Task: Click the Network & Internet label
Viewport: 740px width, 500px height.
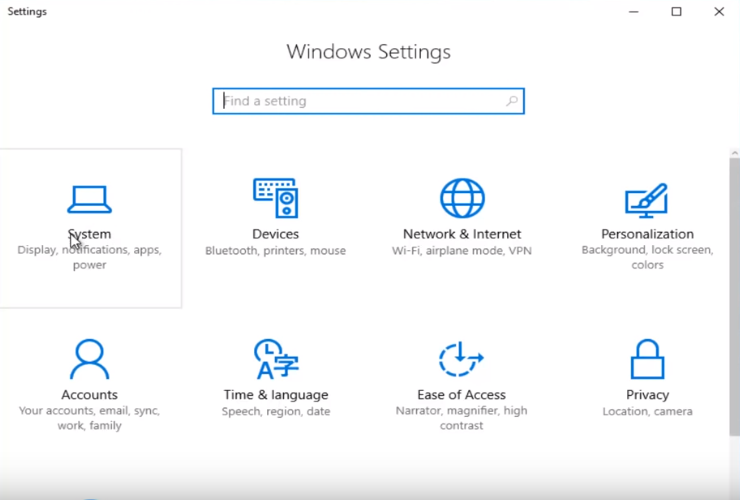Action: click(462, 234)
